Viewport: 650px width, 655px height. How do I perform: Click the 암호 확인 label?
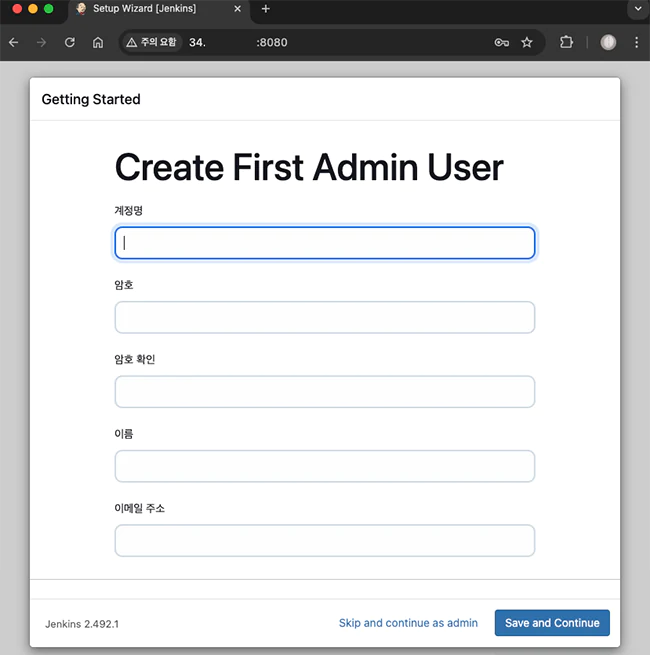coord(135,359)
